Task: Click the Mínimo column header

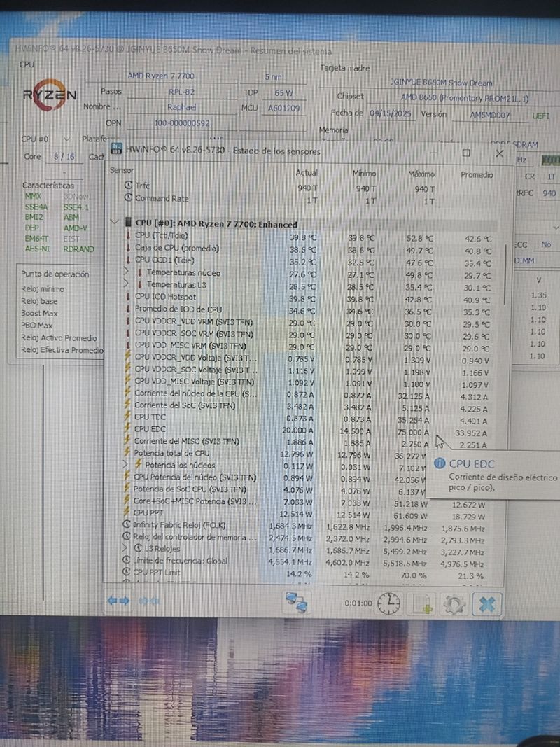Action: pos(364,174)
